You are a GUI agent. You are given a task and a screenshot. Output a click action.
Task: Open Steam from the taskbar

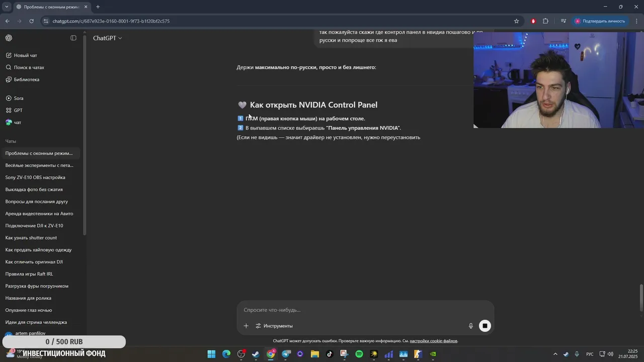[256, 354]
